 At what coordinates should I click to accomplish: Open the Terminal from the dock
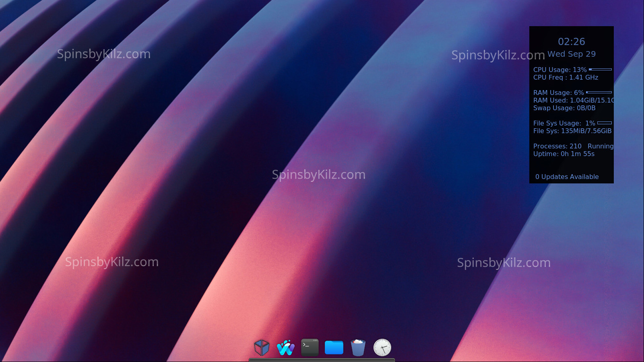point(310,348)
